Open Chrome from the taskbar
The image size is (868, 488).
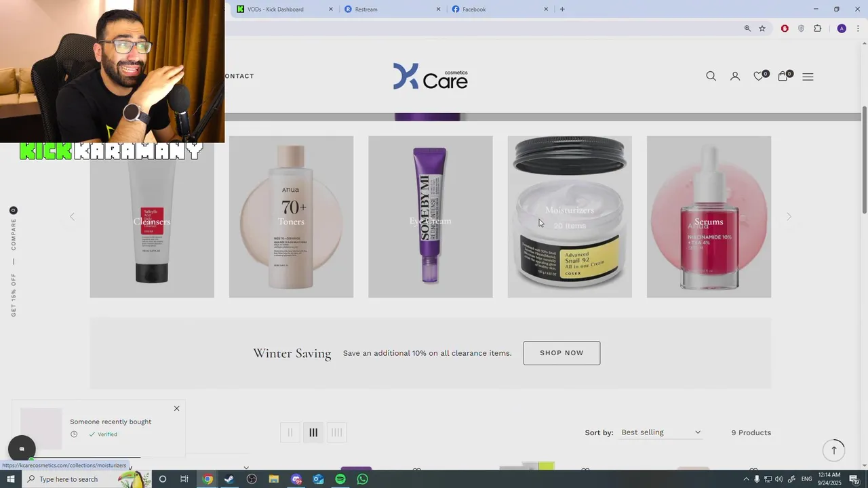pyautogui.click(x=208, y=479)
